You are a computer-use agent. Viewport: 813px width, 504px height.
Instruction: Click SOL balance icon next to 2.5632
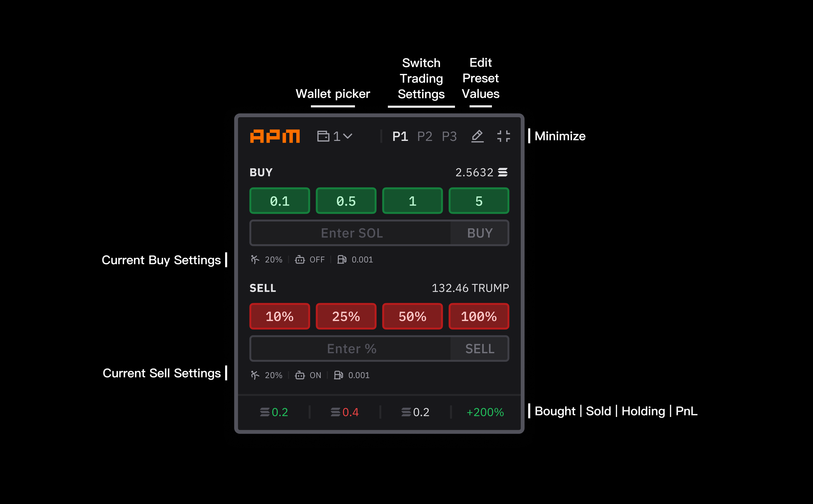pos(503,172)
